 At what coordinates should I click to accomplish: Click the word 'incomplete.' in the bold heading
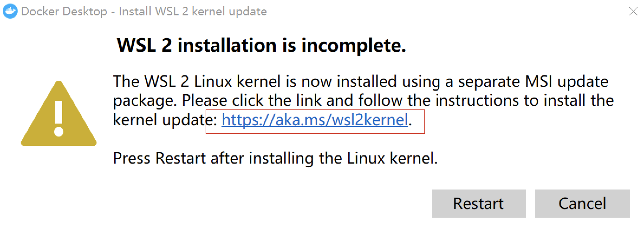(x=354, y=45)
